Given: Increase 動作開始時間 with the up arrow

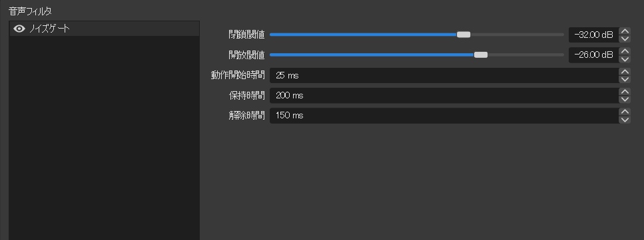Looking at the screenshot, I should click(x=625, y=71).
